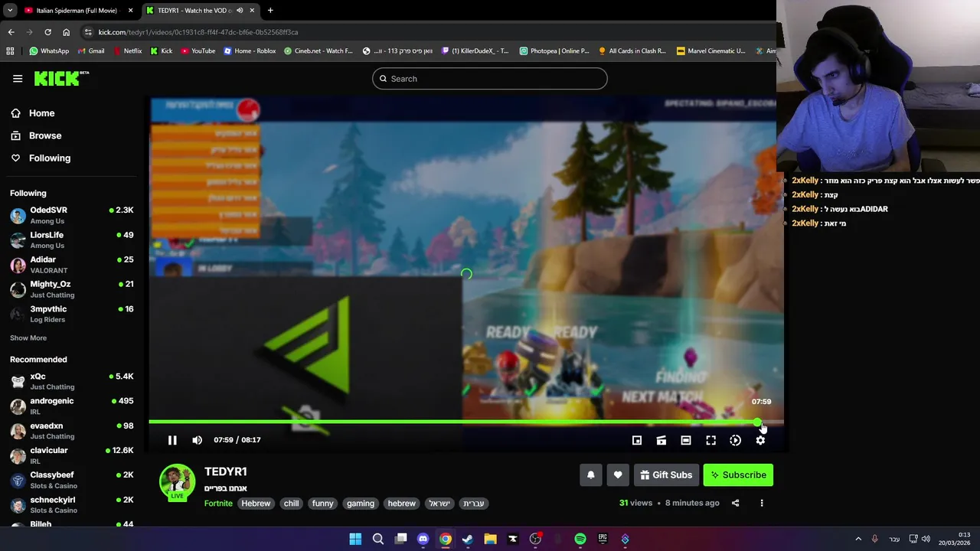Image resolution: width=980 pixels, height=551 pixels.
Task: Select the Hebrew tag
Action: 256,504
